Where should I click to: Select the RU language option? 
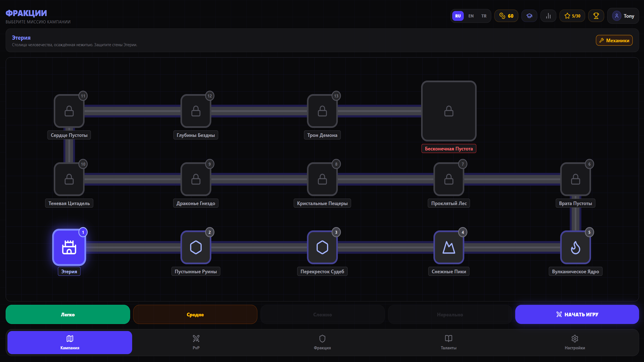click(x=458, y=16)
